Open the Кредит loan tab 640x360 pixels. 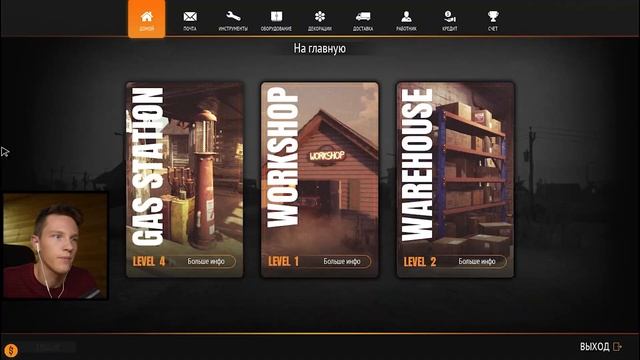449,20
